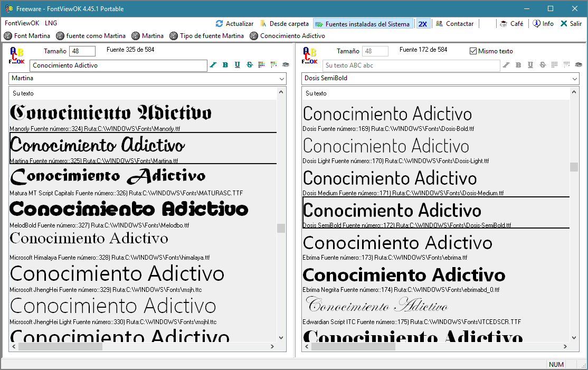The height and width of the screenshot is (370, 588).
Task: Select the Matura MT Script Capitals preview
Action: click(x=143, y=181)
